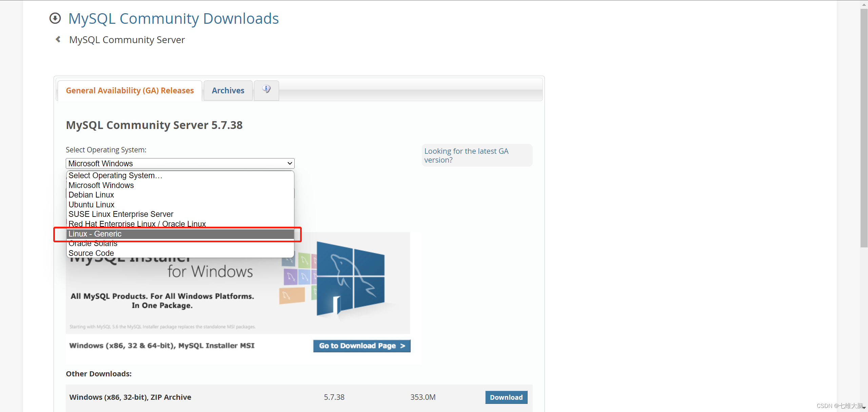
Task: Select General Availability (GA) Releases tab
Action: pyautogui.click(x=130, y=91)
